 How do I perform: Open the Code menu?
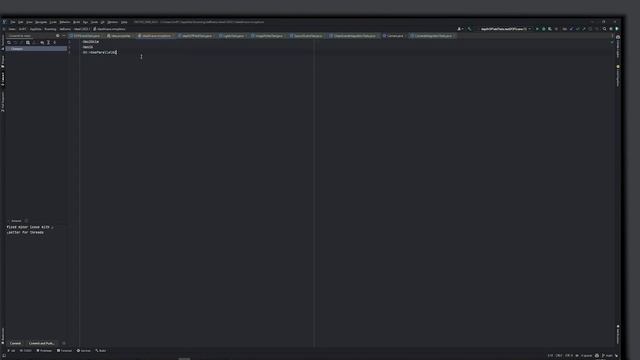coord(53,22)
